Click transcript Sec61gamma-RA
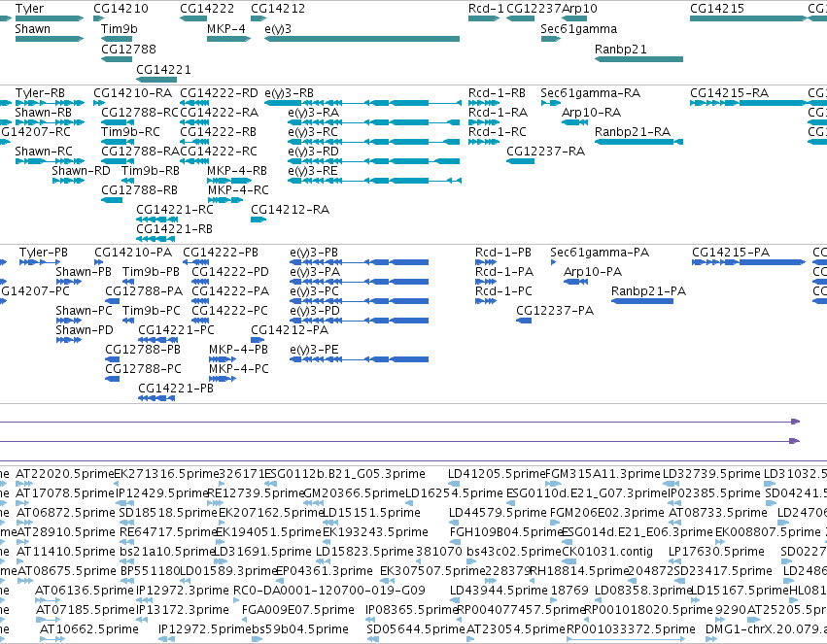 coord(551,103)
